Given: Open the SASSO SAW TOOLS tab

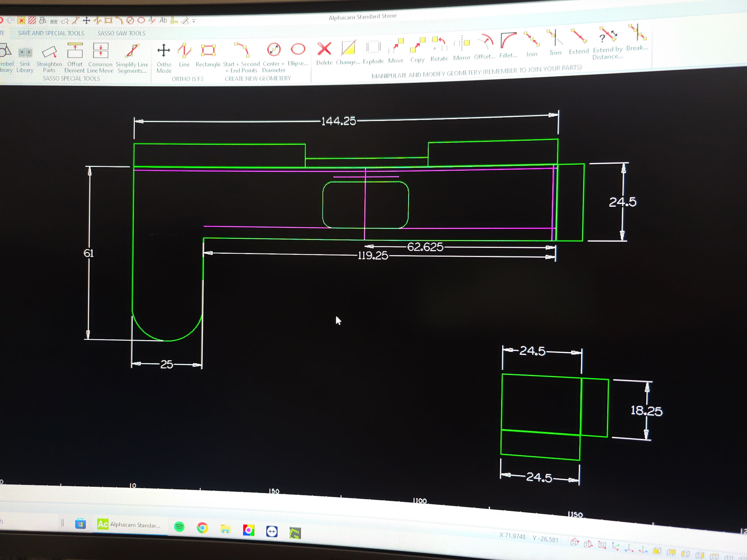Looking at the screenshot, I should pos(121,33).
